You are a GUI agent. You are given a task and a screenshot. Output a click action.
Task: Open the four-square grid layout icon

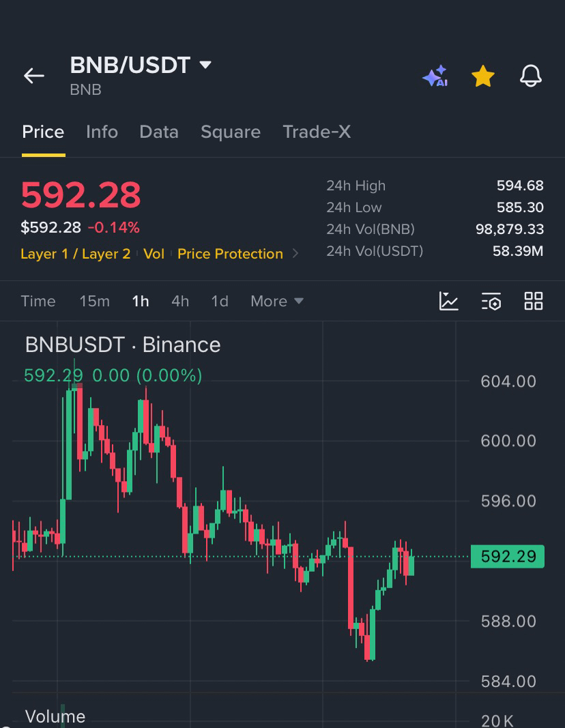tap(534, 301)
